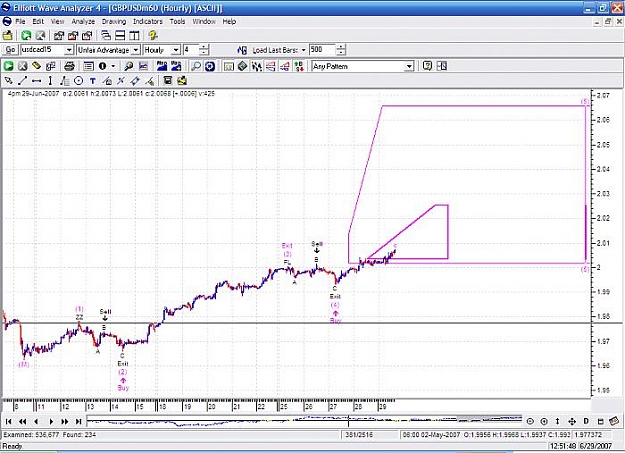Viewport: 625px width, 453px height.
Task: Click the ruler tag icon in analysis toolbar
Action: click(36, 66)
